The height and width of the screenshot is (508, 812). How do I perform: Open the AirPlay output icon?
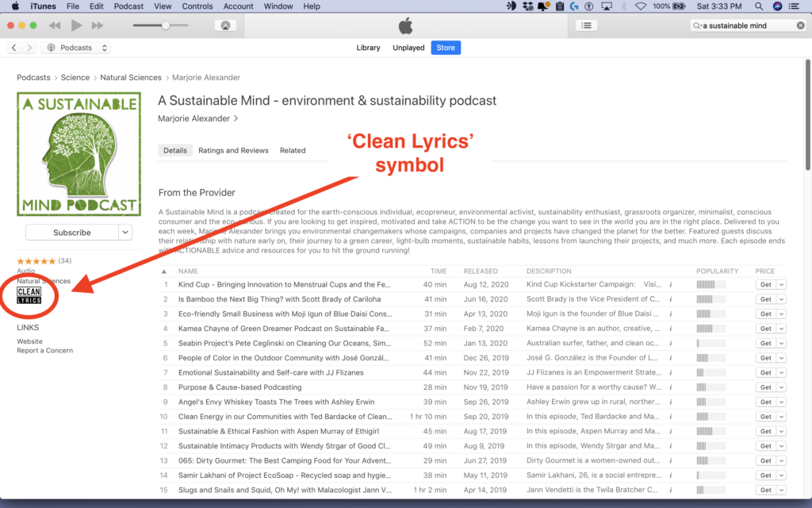225,25
